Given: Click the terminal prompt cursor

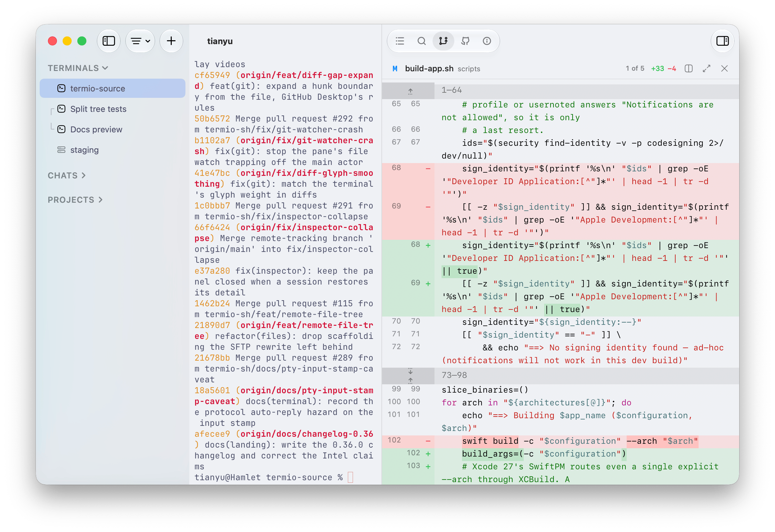Looking at the screenshot, I should [x=350, y=477].
